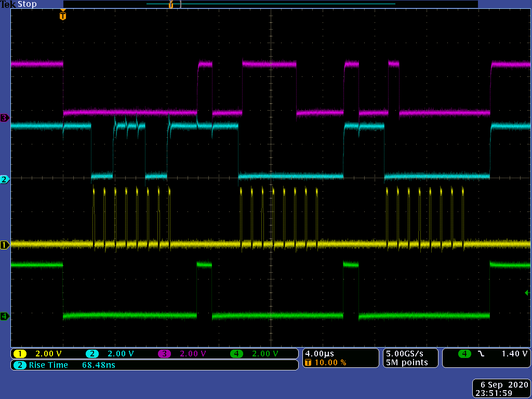Select the green channel 4 ground marker
The height and width of the screenshot is (399, 532).
[x=4, y=316]
